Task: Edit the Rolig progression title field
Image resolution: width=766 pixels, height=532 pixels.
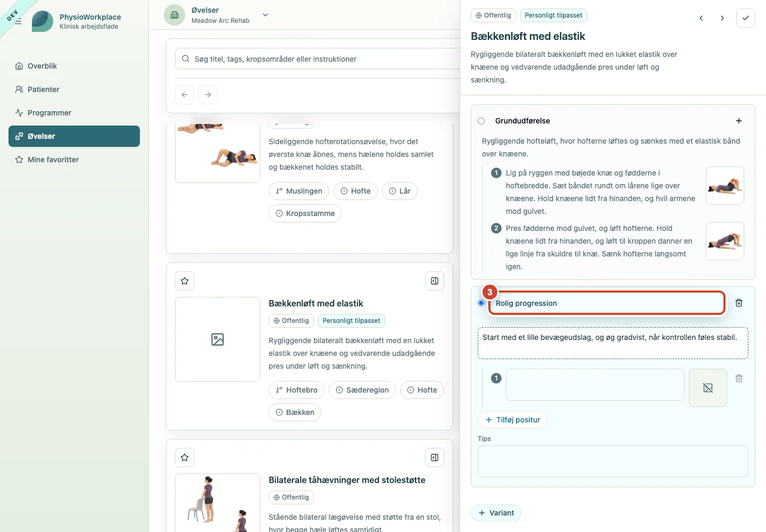Action: (607, 303)
